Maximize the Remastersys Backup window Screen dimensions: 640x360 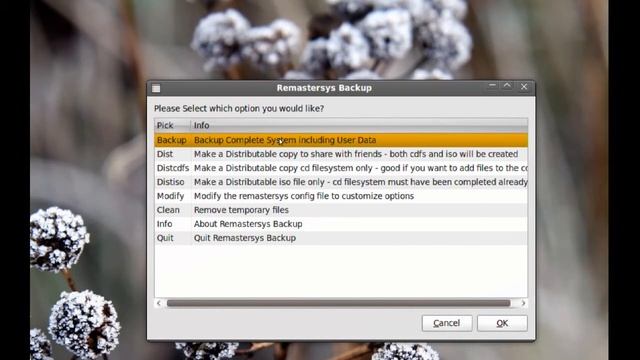click(507, 86)
